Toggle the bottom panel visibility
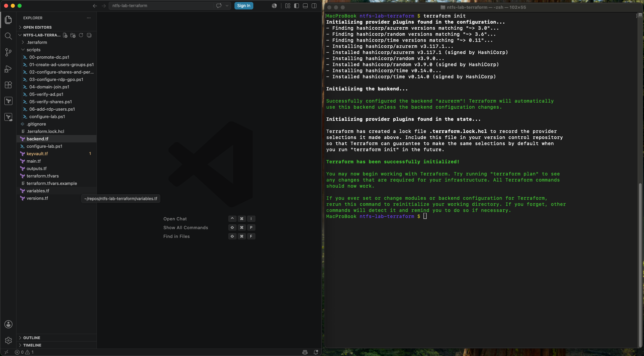 tap(305, 6)
